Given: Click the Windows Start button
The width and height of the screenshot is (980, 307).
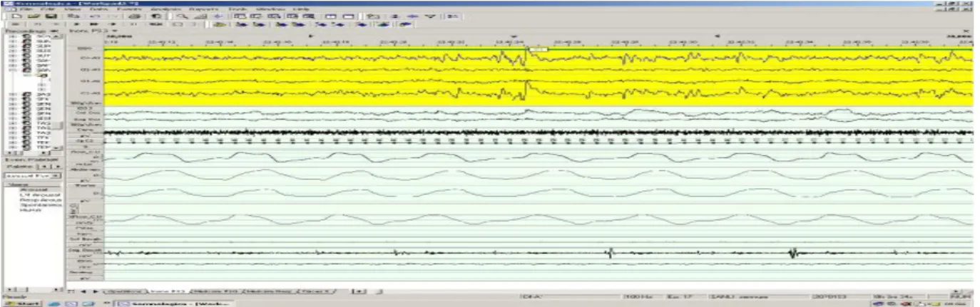Looking at the screenshot, I should [x=20, y=303].
